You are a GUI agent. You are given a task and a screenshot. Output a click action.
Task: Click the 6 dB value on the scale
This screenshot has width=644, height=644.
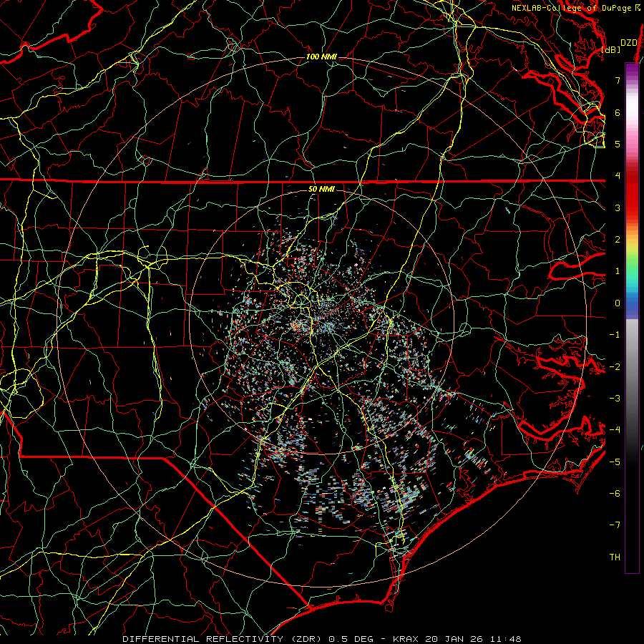[618, 112]
